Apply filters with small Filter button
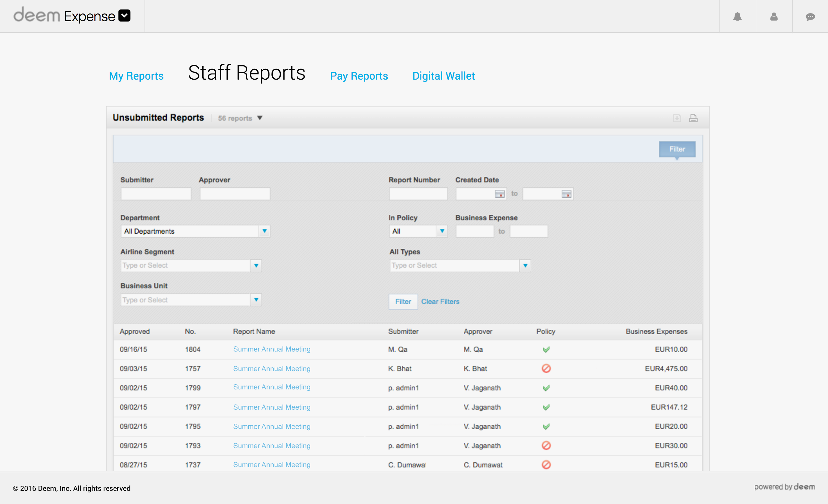Viewport: 828px width, 504px height. (403, 301)
